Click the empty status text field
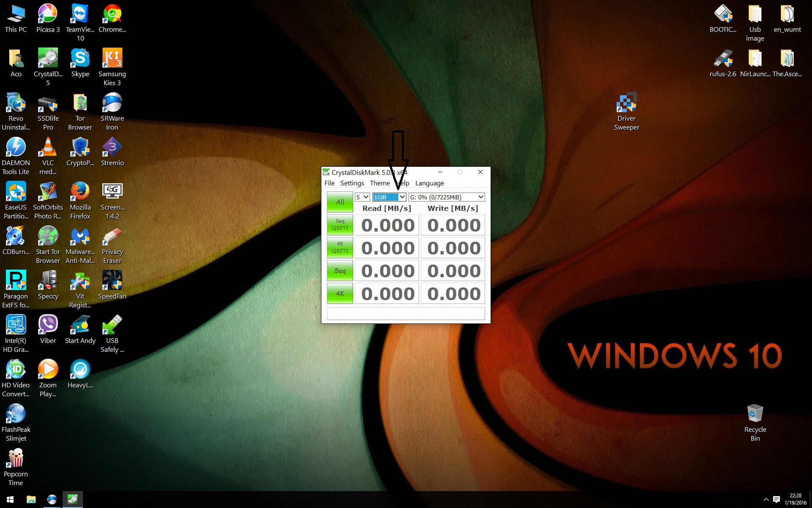Screen dimensions: 812x508 point(406,314)
